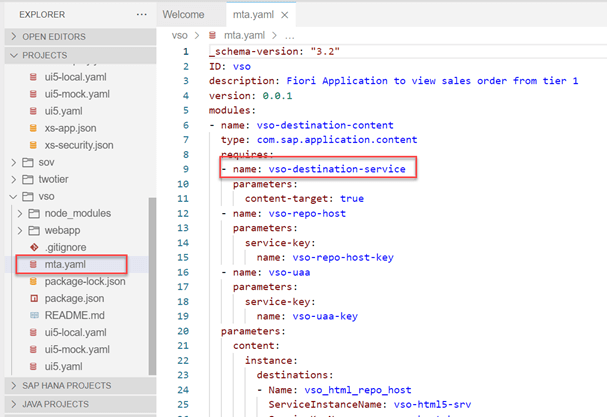Click the _schema-version "3.2" line
Screen dimensions: 607x417
pyautogui.click(x=274, y=51)
